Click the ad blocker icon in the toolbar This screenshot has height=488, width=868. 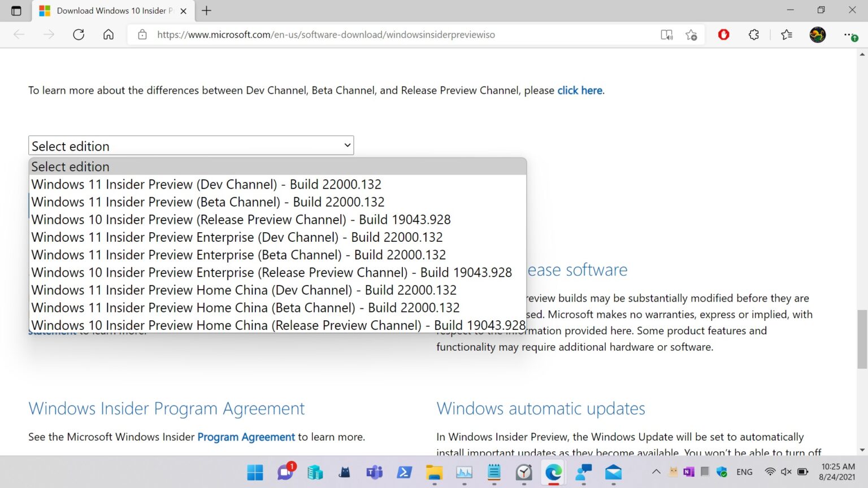coord(723,34)
